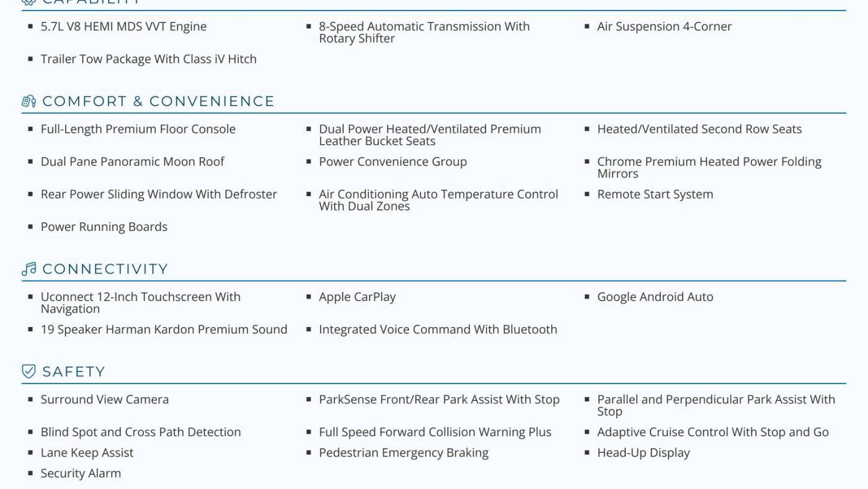
Task: Click the Google Android Auto feature
Action: coord(655,297)
